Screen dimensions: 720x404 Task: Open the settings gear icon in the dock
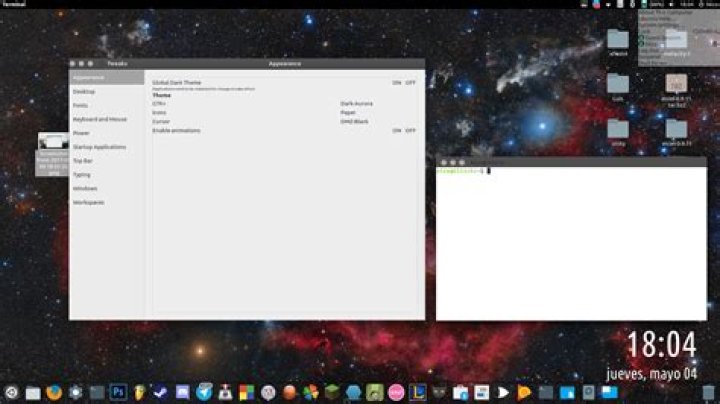click(76, 393)
